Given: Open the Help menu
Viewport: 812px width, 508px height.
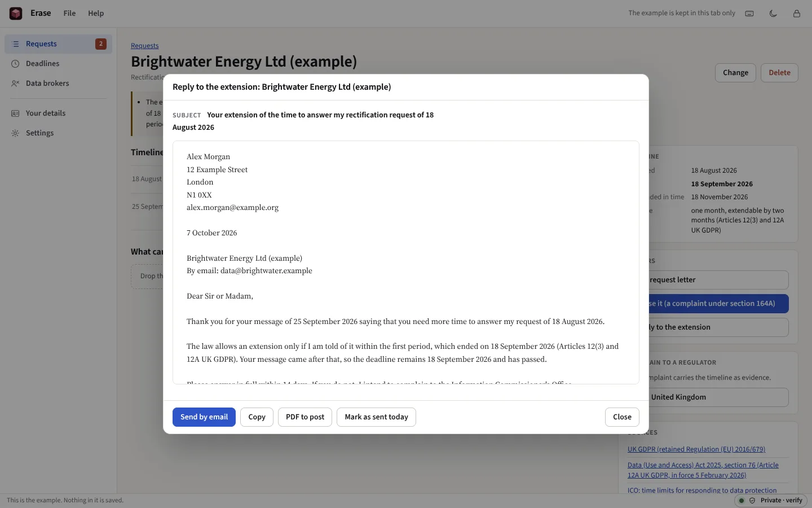Looking at the screenshot, I should pos(96,13).
